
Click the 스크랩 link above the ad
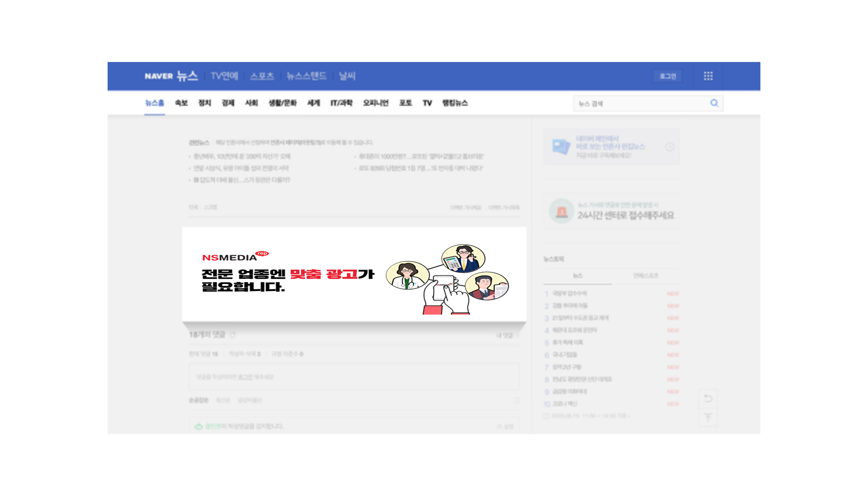click(x=211, y=207)
